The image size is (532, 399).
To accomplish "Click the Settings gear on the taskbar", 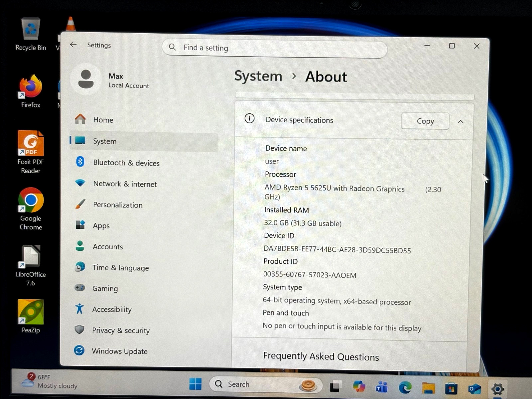I will [497, 389].
